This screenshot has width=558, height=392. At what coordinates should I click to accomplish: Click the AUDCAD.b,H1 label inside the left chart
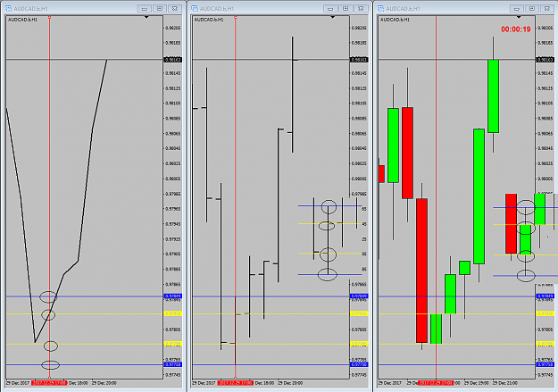coord(22,20)
